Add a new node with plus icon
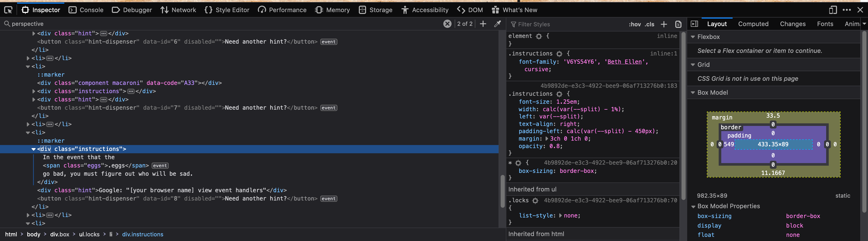Viewport: 868px width, 241px height. pyautogui.click(x=483, y=24)
